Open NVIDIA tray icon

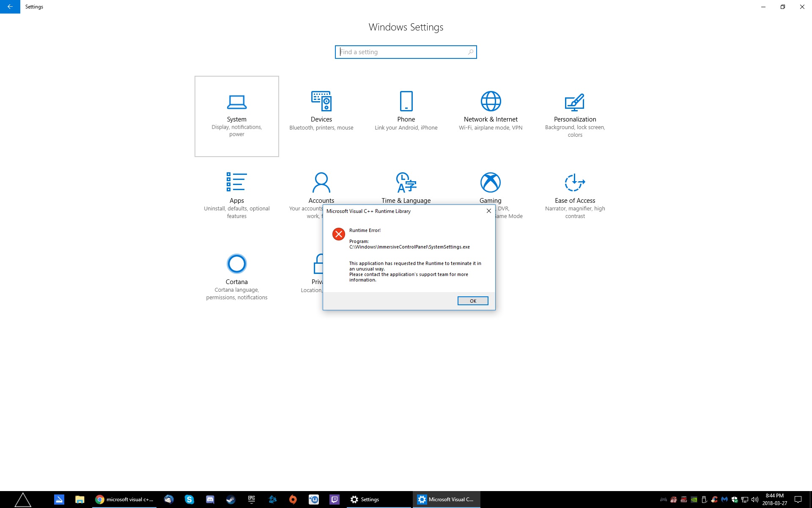pyautogui.click(x=694, y=500)
